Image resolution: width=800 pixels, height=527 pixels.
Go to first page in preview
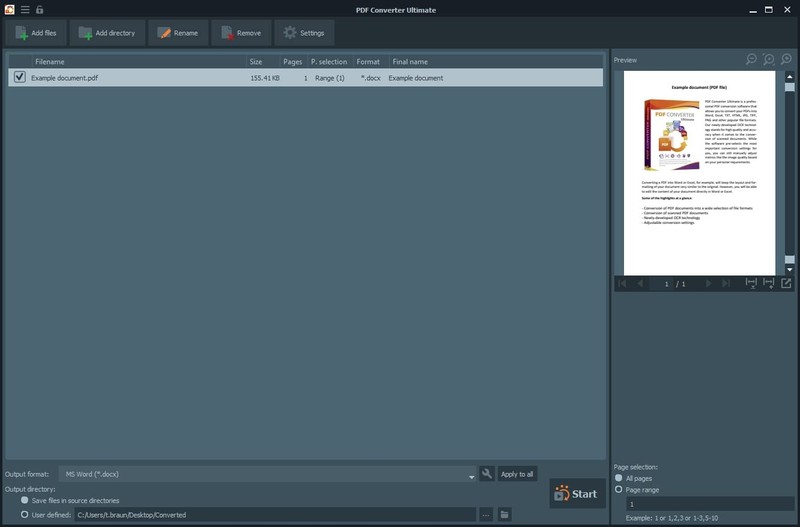click(622, 284)
